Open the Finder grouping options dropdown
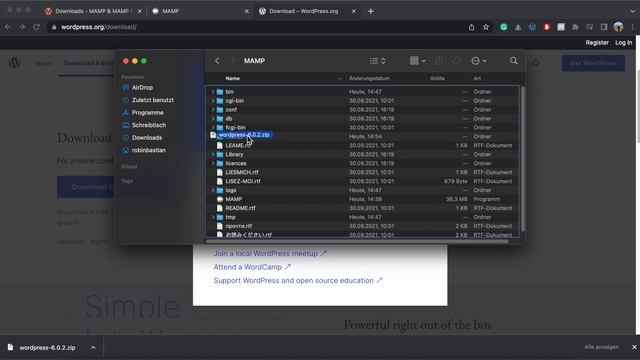Viewport: 640px width, 360px height. 417,61
